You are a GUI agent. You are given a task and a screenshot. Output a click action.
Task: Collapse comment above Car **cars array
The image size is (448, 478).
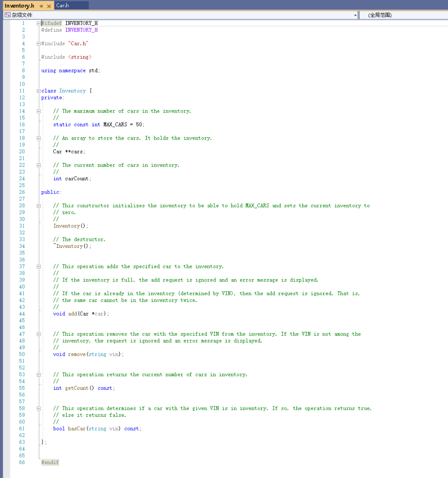click(x=38, y=138)
